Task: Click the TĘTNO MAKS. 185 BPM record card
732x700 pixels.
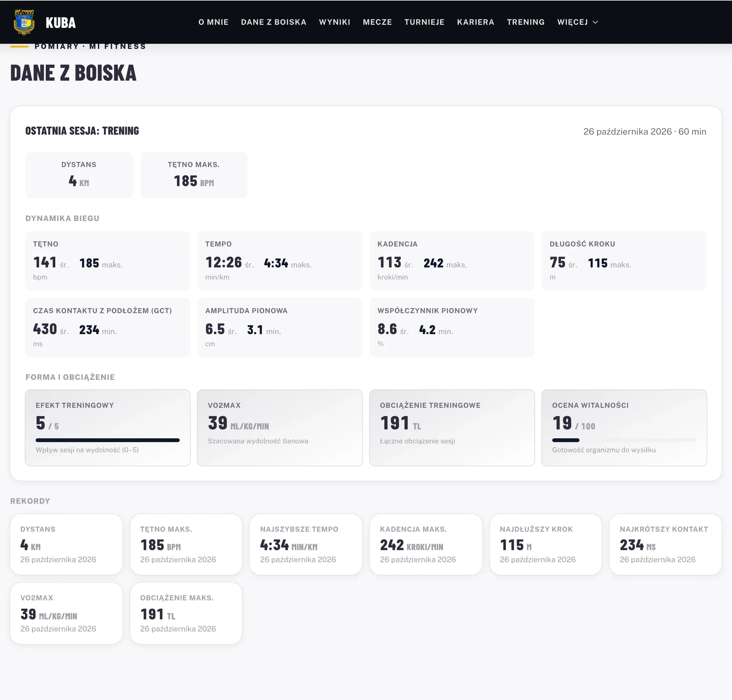Action: tap(186, 544)
